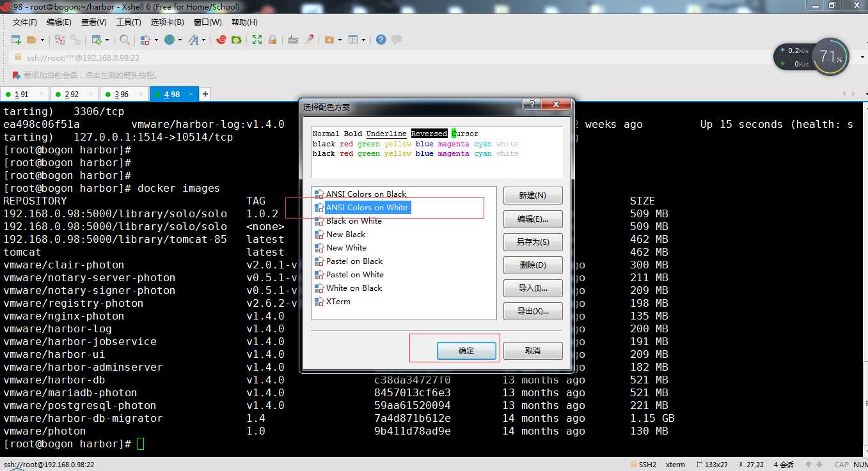This screenshot has width=868, height=471.
Task: Click the bookmark flag icon
Action: [x=16, y=75]
